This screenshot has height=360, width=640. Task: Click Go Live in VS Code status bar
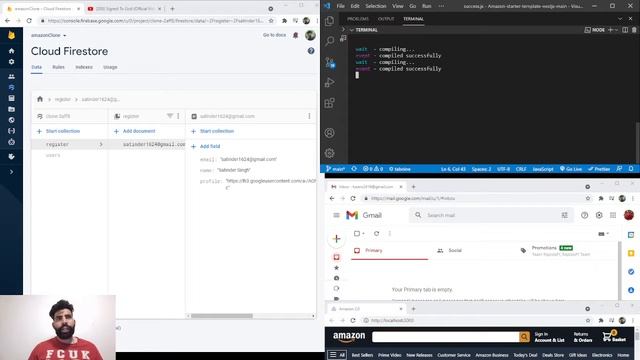(x=571, y=169)
